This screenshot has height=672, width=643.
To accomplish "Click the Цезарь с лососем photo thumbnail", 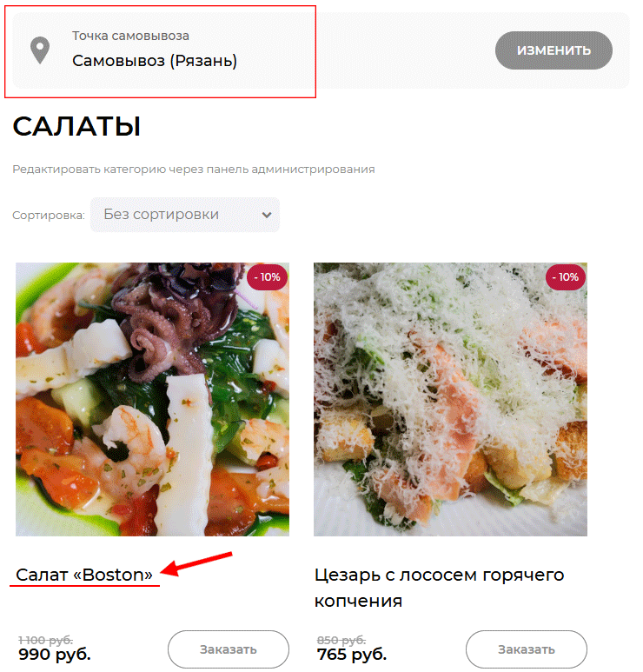I will coord(450,399).
